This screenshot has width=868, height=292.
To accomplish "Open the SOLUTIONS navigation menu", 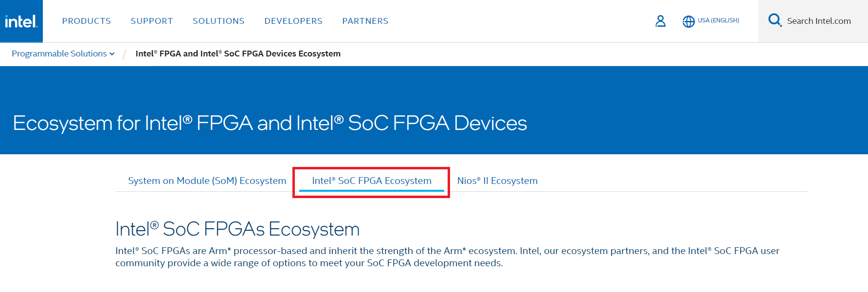I will (x=218, y=21).
